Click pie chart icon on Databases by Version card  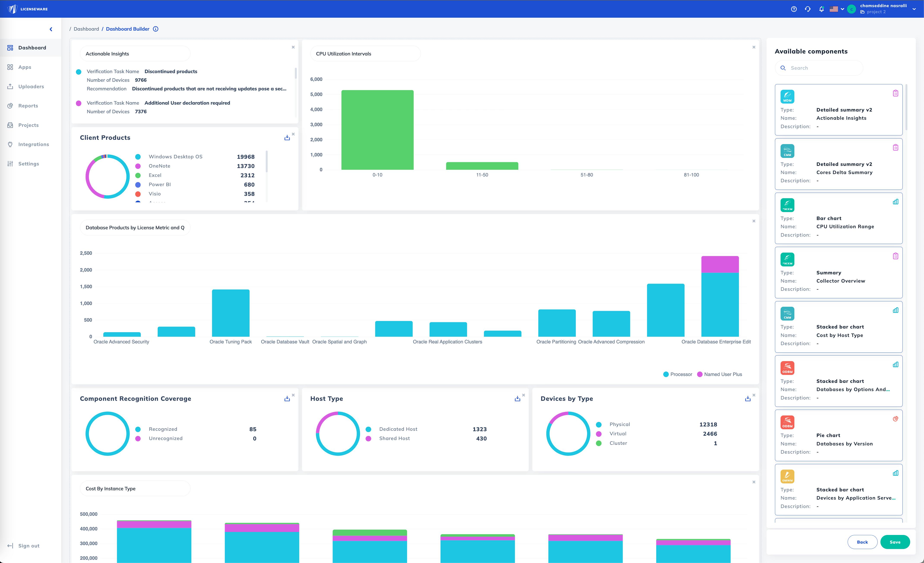896,419
